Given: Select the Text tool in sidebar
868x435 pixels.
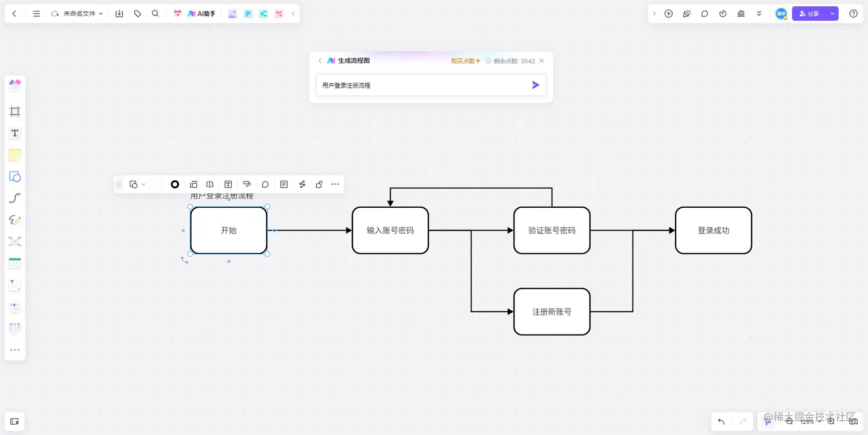Looking at the screenshot, I should coord(15,133).
